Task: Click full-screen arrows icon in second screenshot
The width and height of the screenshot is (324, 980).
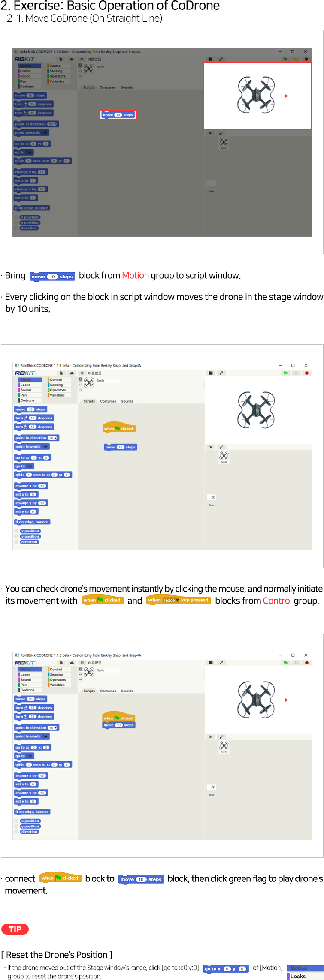Action: pyautogui.click(x=221, y=373)
